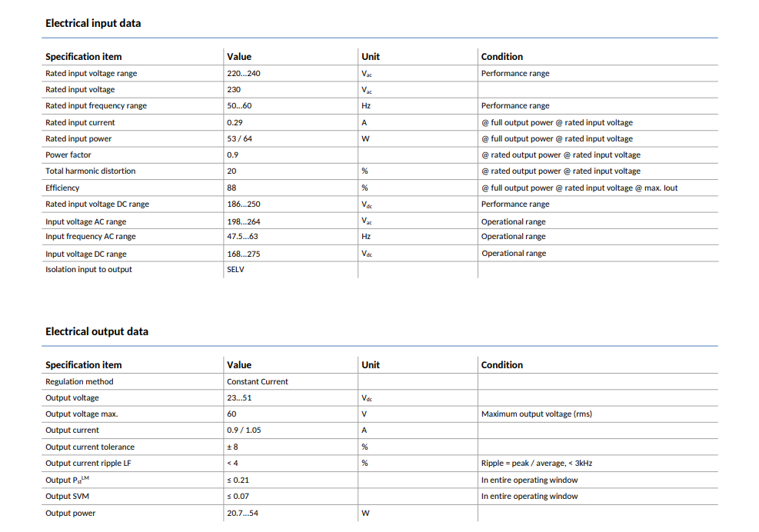Image resolution: width=759 pixels, height=532 pixels.
Task: Select the Total harmonic distortion value 20
Action: 231,171
